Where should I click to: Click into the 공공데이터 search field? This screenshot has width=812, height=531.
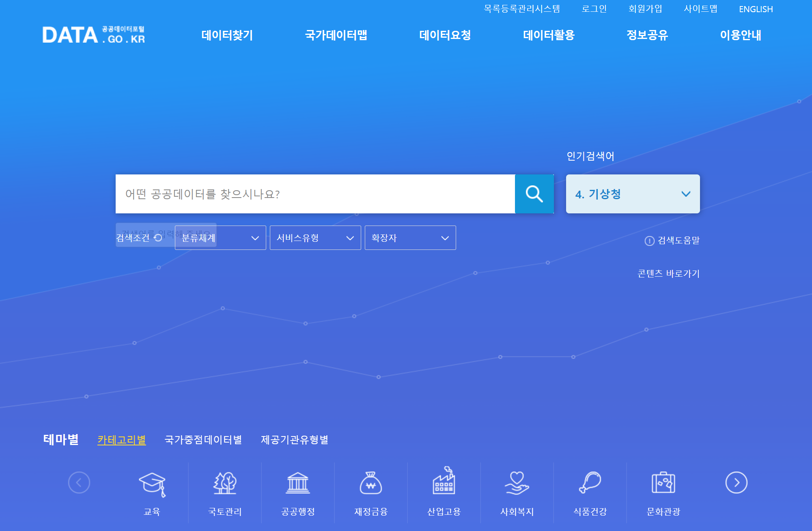[315, 194]
